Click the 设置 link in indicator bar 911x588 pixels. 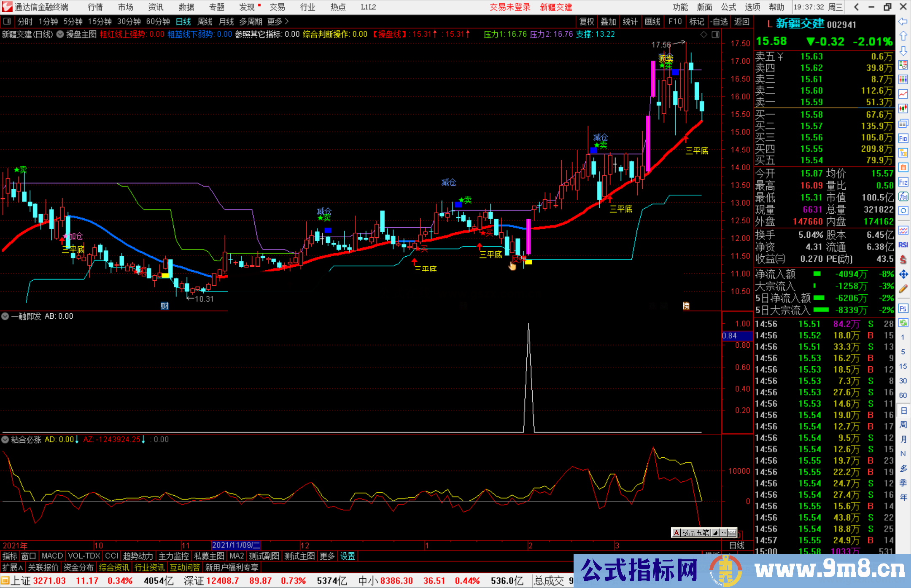click(348, 556)
